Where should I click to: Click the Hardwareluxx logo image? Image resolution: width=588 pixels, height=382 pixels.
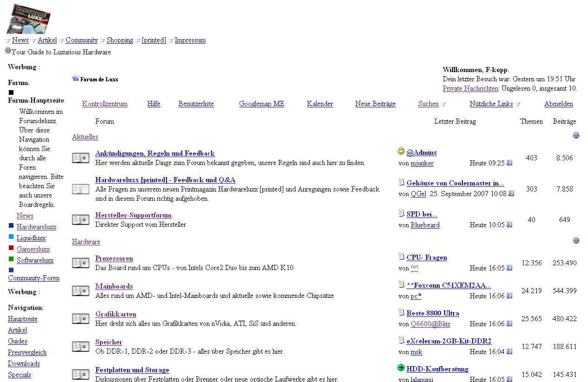click(29, 19)
